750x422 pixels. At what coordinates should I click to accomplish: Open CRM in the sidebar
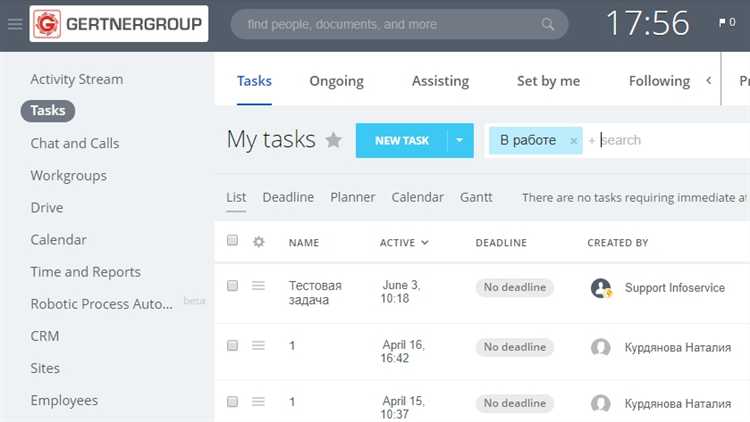tap(45, 336)
